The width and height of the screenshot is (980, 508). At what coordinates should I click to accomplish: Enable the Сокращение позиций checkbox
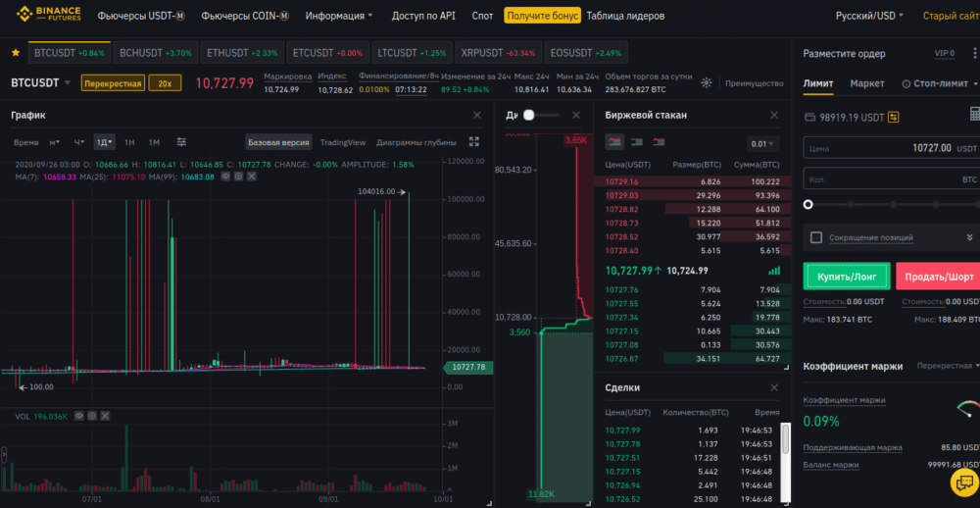(815, 237)
